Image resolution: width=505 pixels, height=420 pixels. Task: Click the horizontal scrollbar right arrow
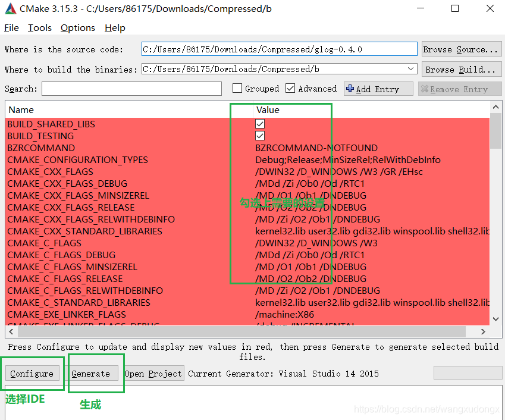click(x=483, y=331)
